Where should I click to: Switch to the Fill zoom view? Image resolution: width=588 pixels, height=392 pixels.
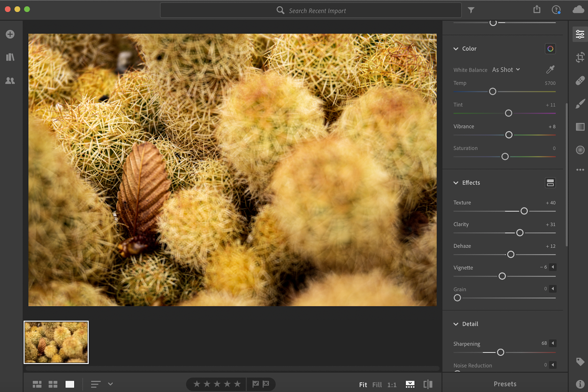click(x=377, y=385)
